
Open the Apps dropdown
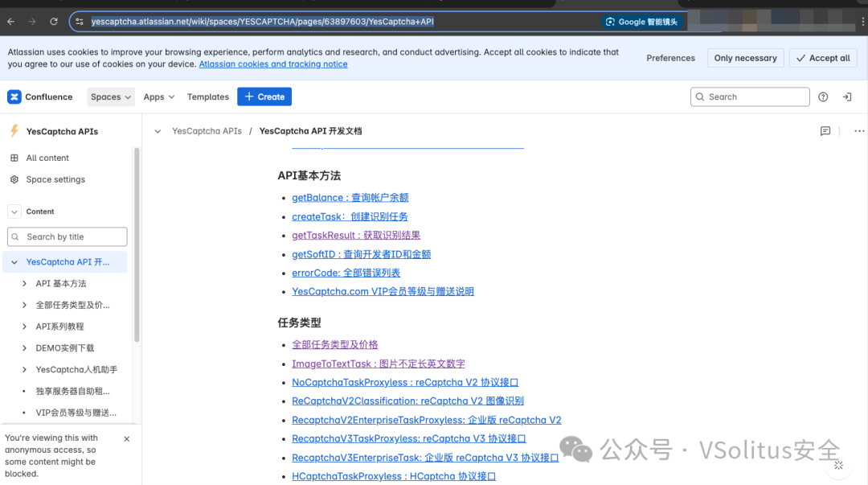(159, 97)
